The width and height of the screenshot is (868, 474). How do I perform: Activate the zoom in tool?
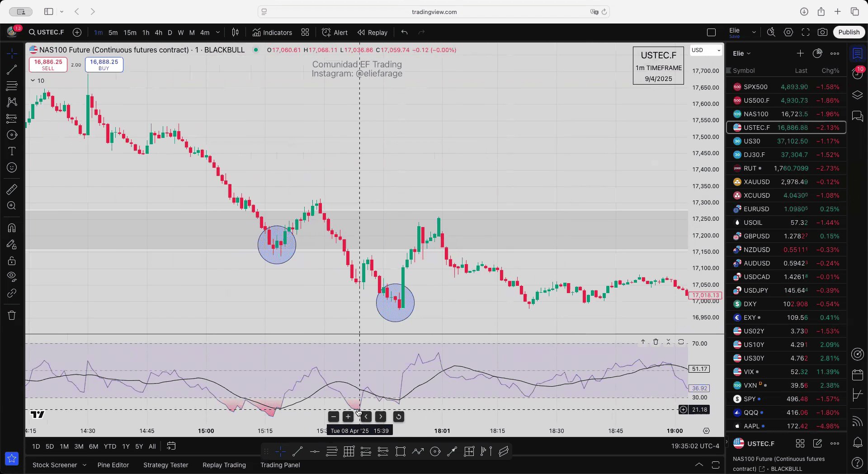tap(12, 206)
